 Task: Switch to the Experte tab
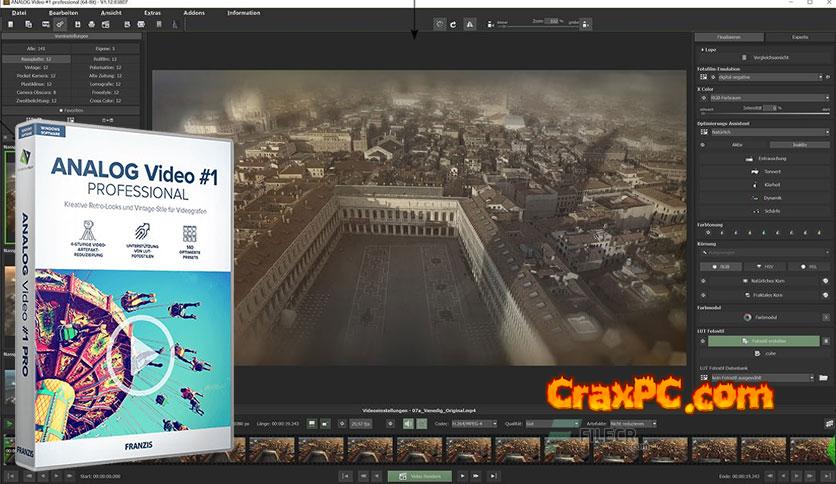pos(800,36)
